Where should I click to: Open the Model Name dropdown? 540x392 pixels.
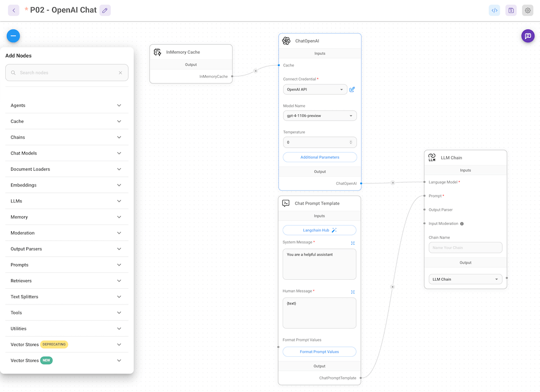tap(320, 116)
